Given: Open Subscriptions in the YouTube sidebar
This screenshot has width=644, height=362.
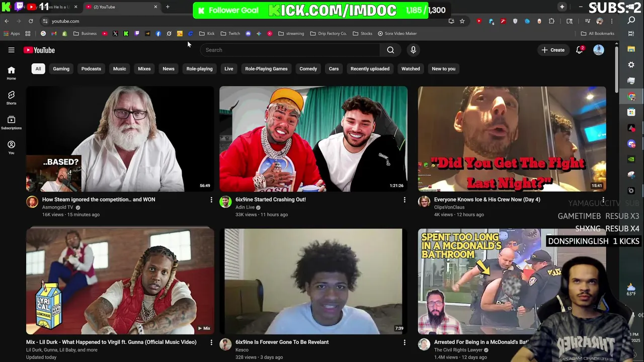Looking at the screenshot, I should coord(11,122).
